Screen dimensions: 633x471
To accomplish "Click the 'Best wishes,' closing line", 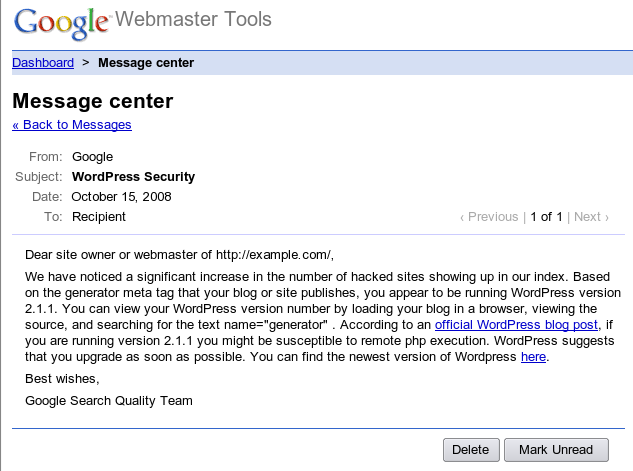I will point(62,379).
